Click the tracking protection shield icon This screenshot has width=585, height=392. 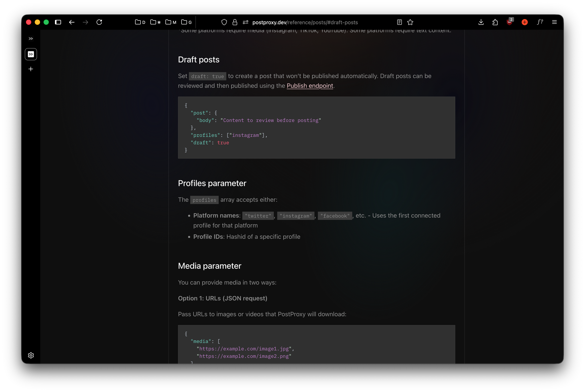(224, 22)
